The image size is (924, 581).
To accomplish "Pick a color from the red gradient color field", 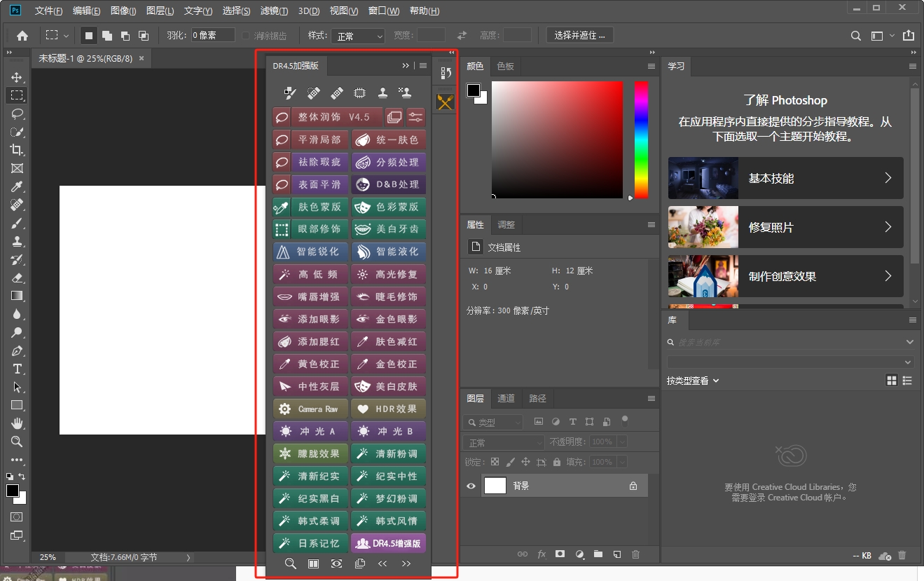I will point(557,140).
